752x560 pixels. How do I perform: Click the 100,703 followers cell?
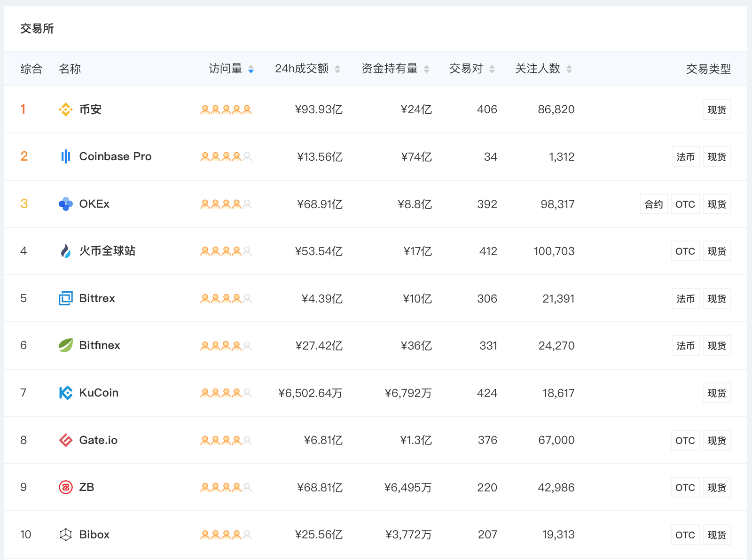coord(554,251)
